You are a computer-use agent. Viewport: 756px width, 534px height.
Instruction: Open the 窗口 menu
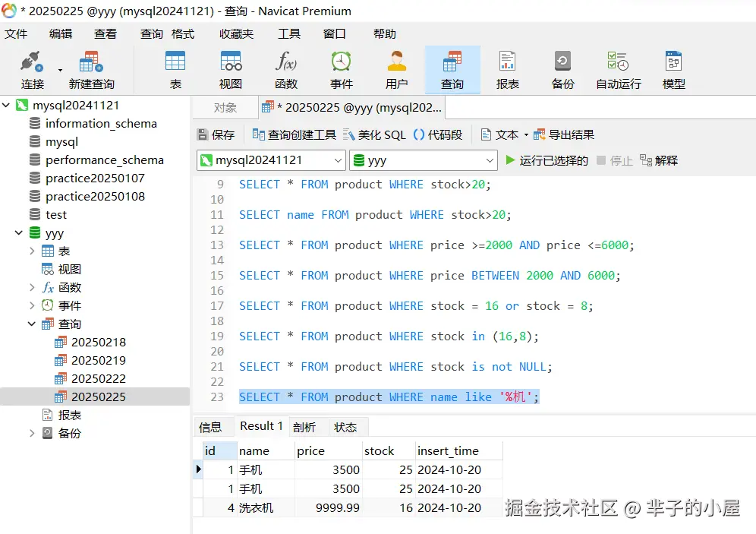pyautogui.click(x=334, y=33)
